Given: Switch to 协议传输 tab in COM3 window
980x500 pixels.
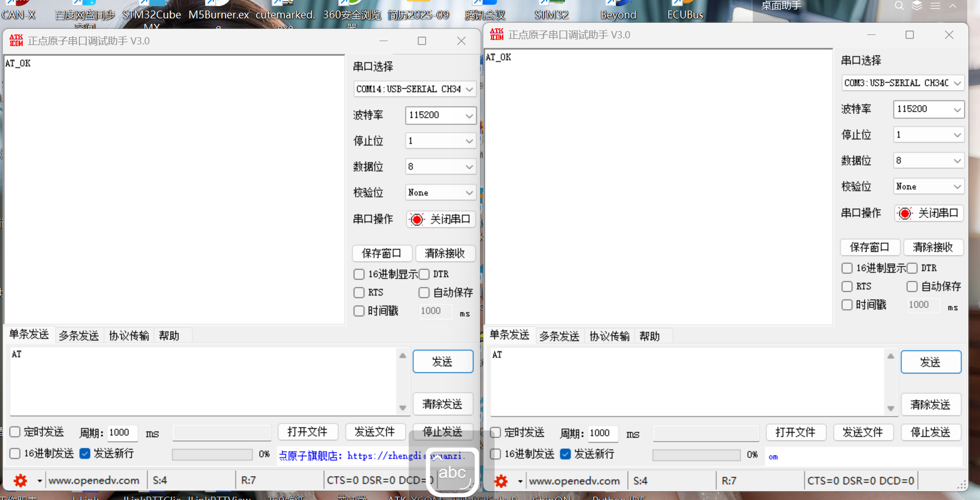Looking at the screenshot, I should click(609, 336).
